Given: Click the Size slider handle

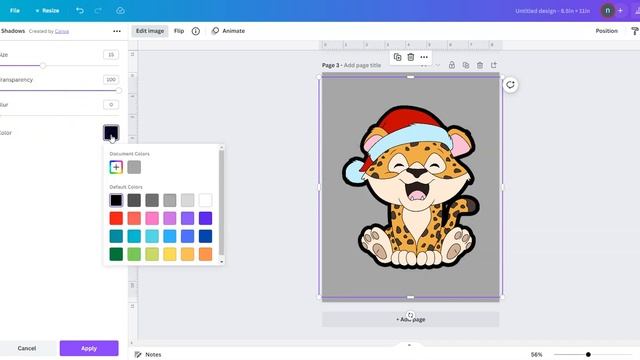Looking at the screenshot, I should click(x=43, y=65).
